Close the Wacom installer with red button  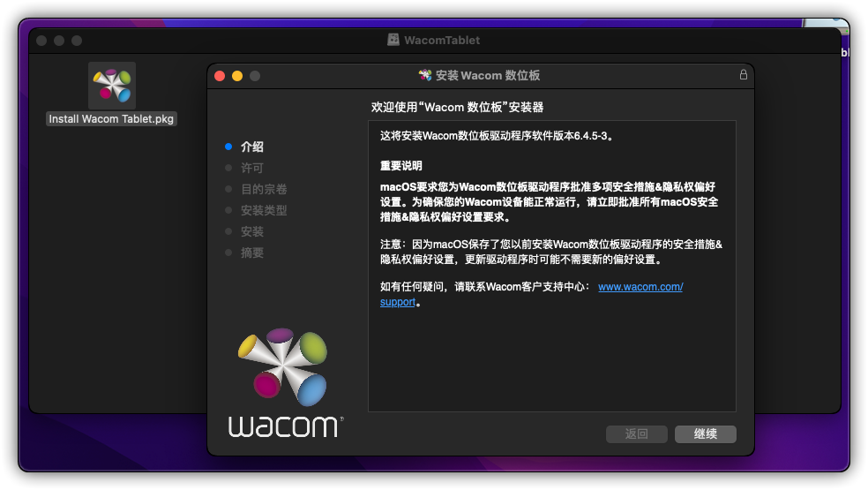pos(220,76)
